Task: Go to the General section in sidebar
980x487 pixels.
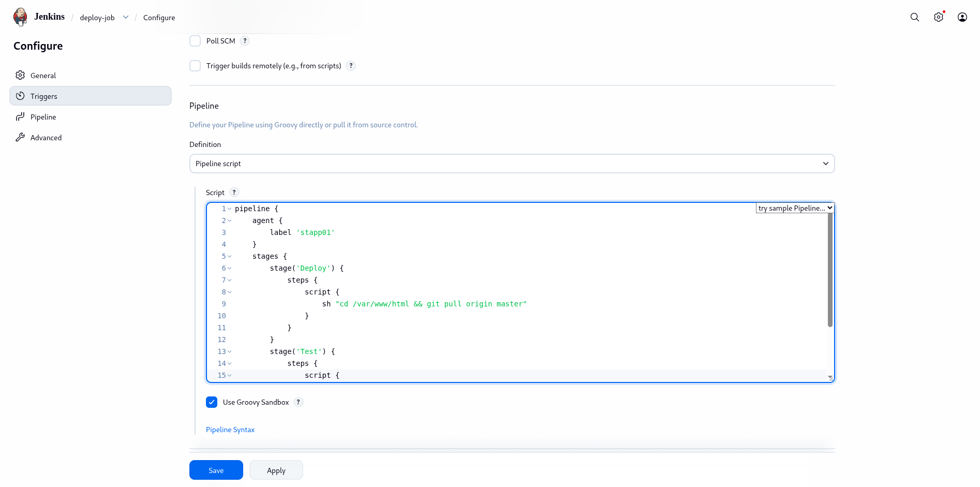Action: coord(43,76)
